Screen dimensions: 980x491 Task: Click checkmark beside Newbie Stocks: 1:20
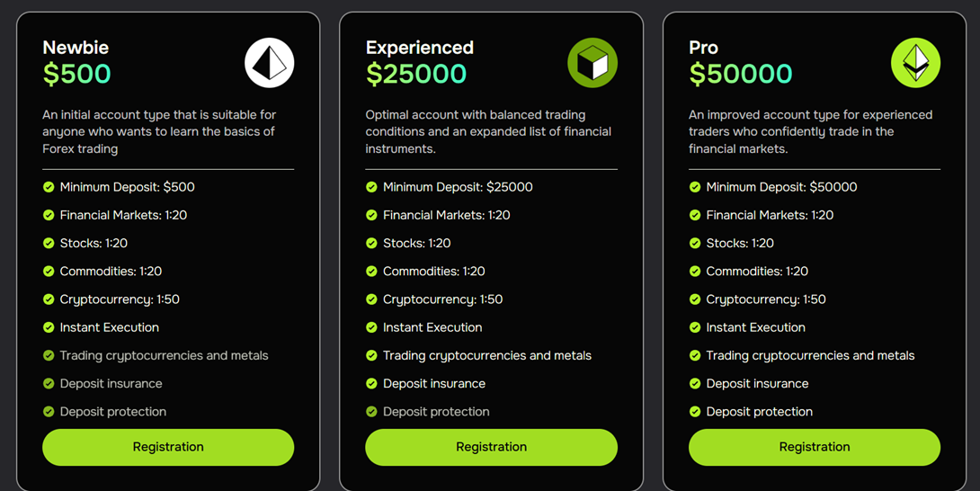(49, 244)
